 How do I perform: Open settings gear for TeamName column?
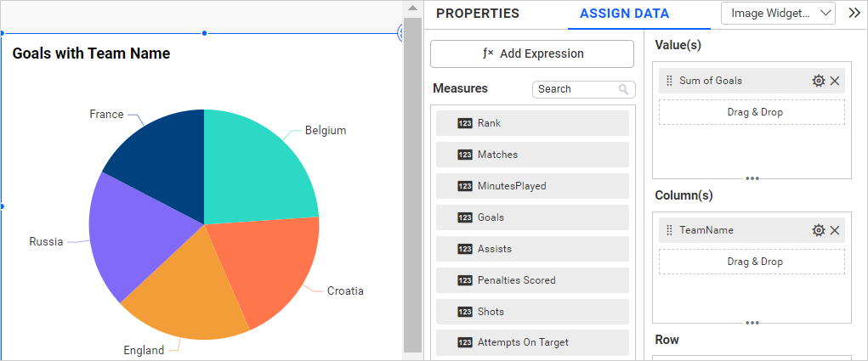[x=818, y=230]
